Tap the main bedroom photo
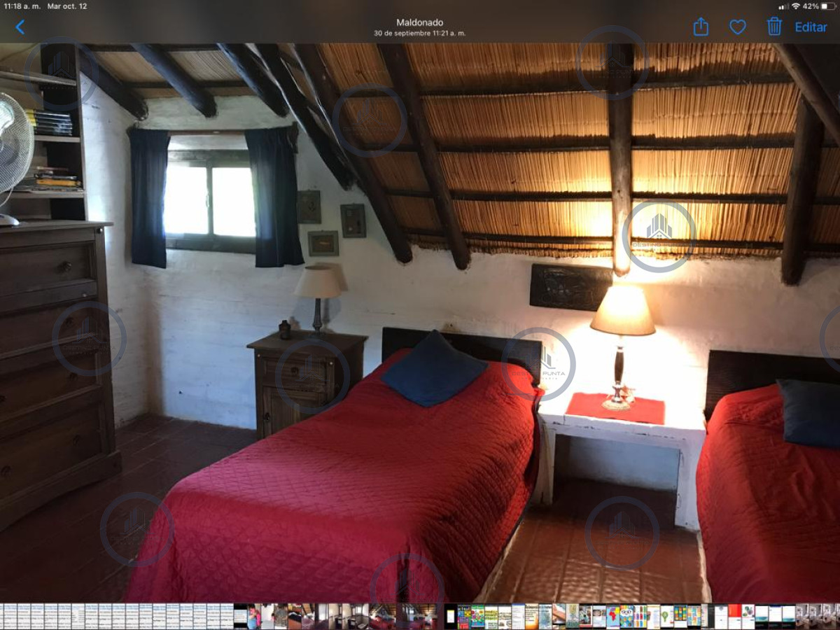 [420, 323]
